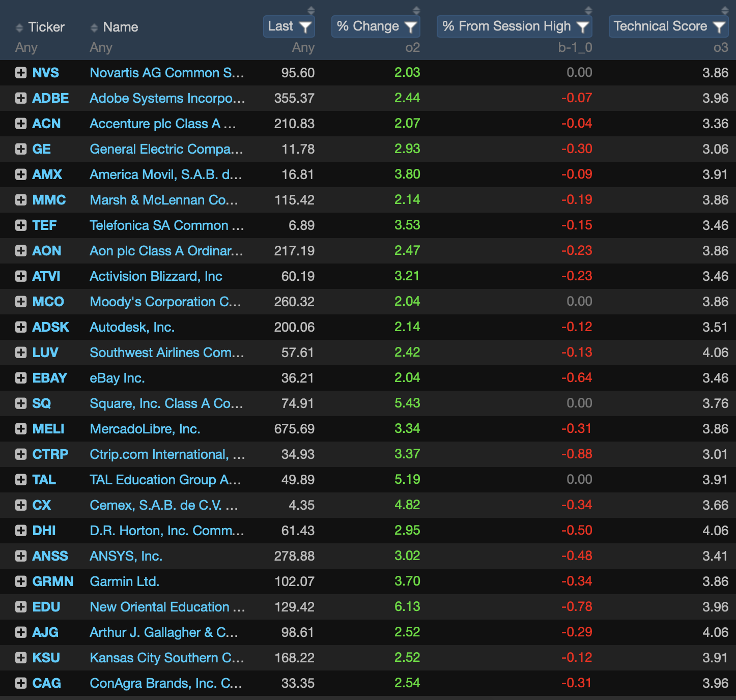Select the 11.78 last price cell
736x700 pixels.
pyautogui.click(x=298, y=149)
